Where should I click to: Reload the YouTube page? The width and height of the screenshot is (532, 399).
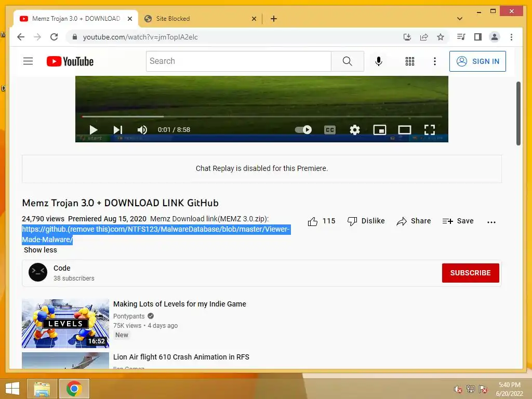point(54,37)
